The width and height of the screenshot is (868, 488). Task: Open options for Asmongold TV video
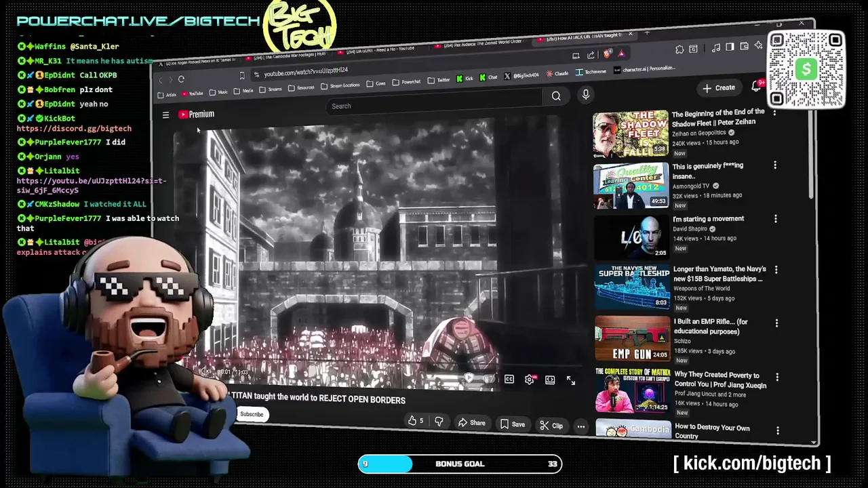coord(774,165)
